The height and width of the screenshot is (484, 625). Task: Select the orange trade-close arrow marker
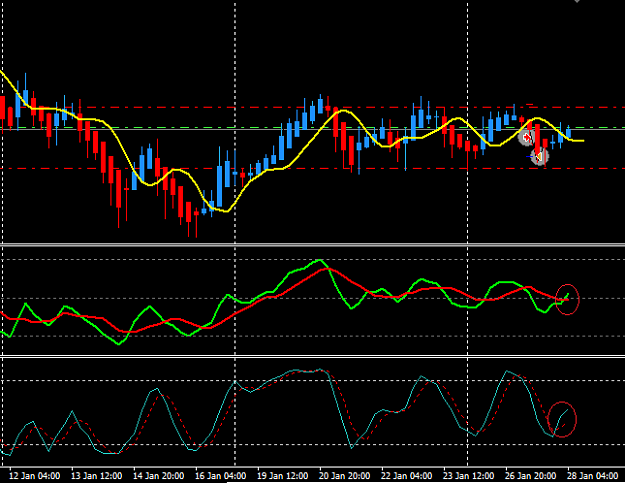(x=539, y=156)
